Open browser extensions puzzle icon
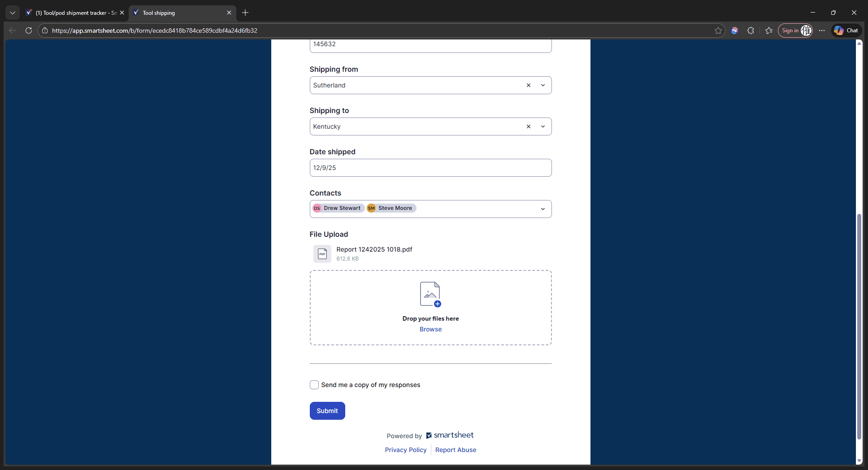868x470 pixels. [x=751, y=30]
